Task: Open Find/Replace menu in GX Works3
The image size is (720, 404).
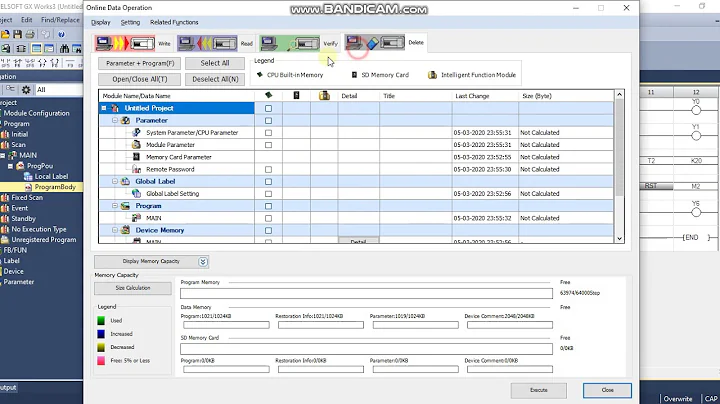Action: (x=60, y=20)
